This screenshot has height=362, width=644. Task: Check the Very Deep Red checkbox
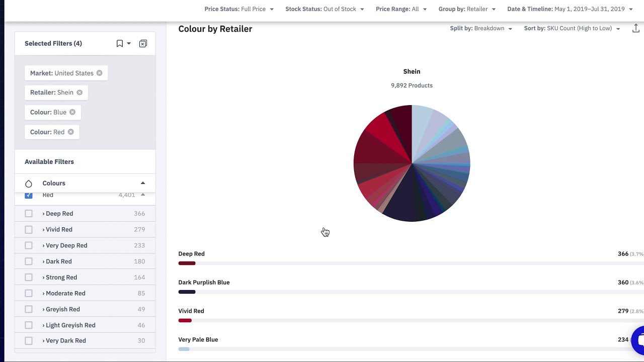29,245
